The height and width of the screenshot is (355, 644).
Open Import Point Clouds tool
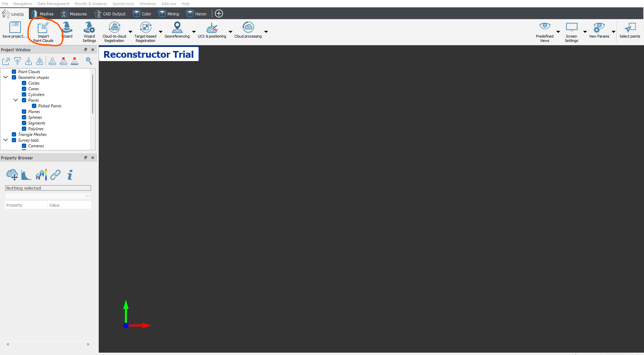pos(43,32)
